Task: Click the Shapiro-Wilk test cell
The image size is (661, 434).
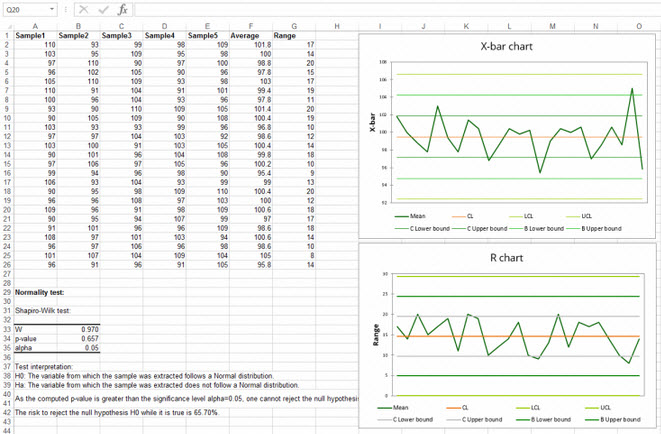Action: pos(41,310)
